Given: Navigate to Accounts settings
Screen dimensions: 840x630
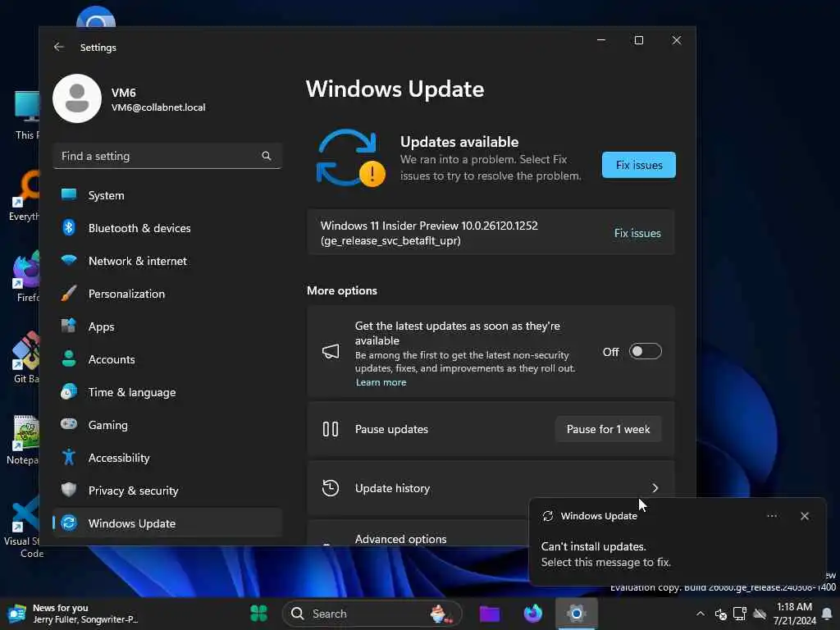Looking at the screenshot, I should tap(167, 359).
